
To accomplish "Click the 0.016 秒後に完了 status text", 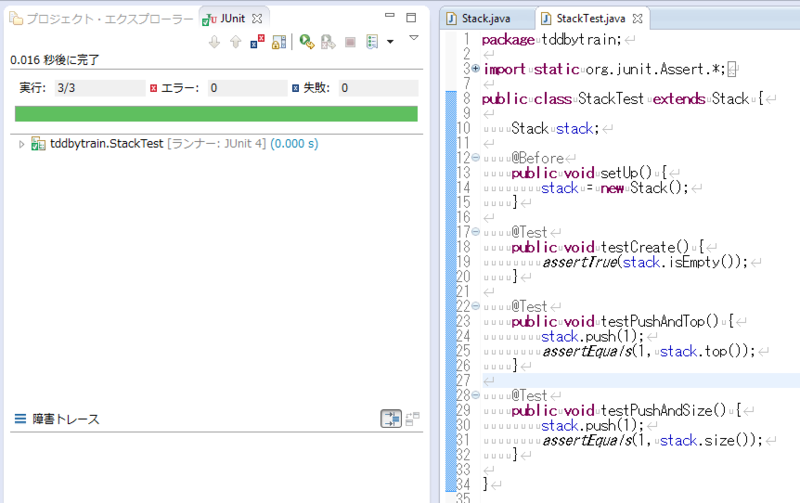I will click(x=55, y=60).
